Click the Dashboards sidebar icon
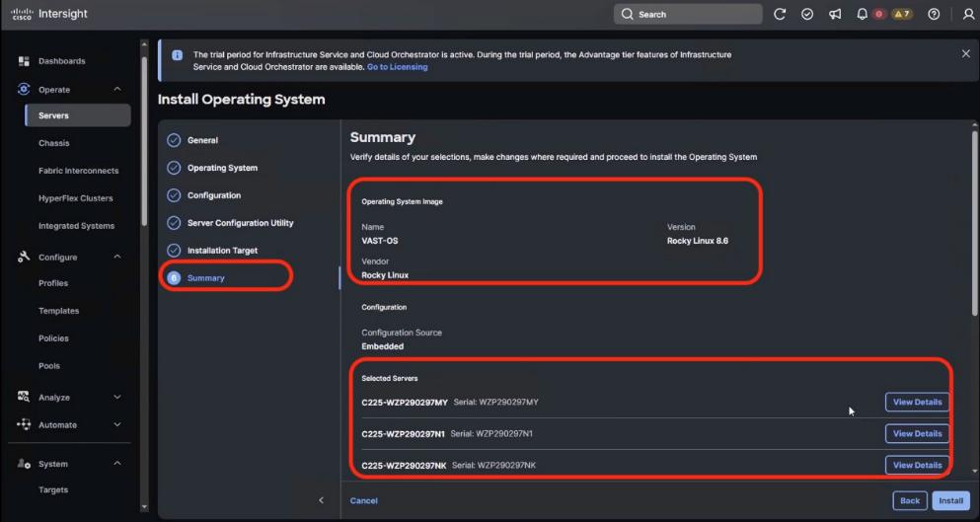Screen dimensions: 980x522 (24, 60)
